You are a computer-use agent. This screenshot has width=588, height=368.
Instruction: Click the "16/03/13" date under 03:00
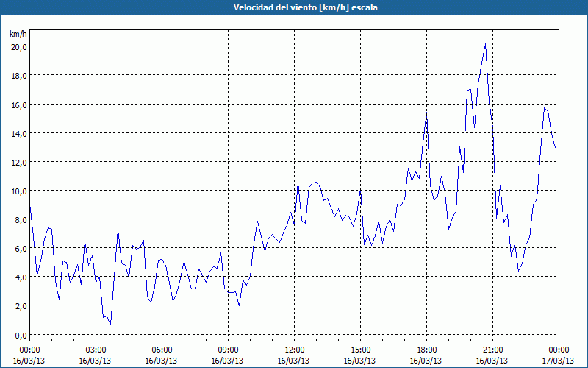point(96,361)
